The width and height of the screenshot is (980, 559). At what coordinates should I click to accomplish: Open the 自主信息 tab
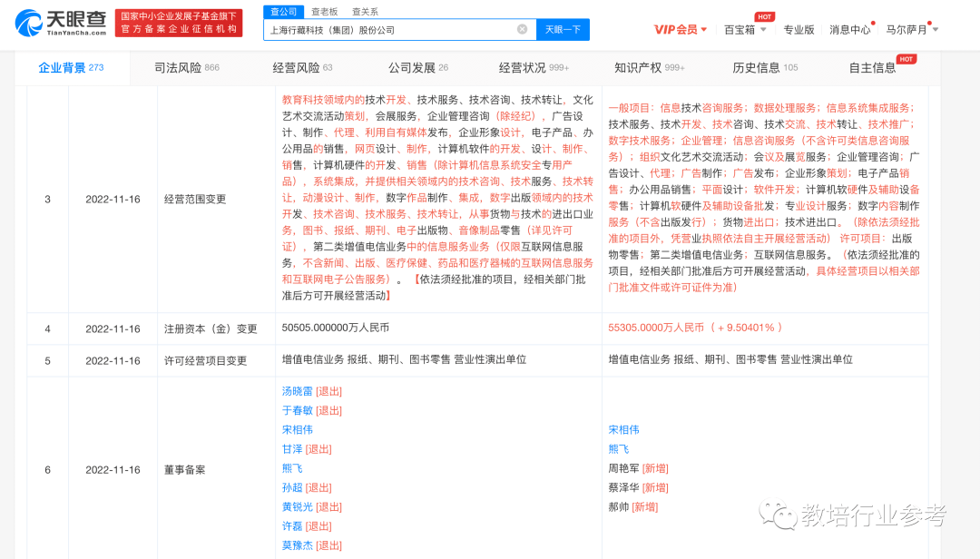tap(872, 68)
